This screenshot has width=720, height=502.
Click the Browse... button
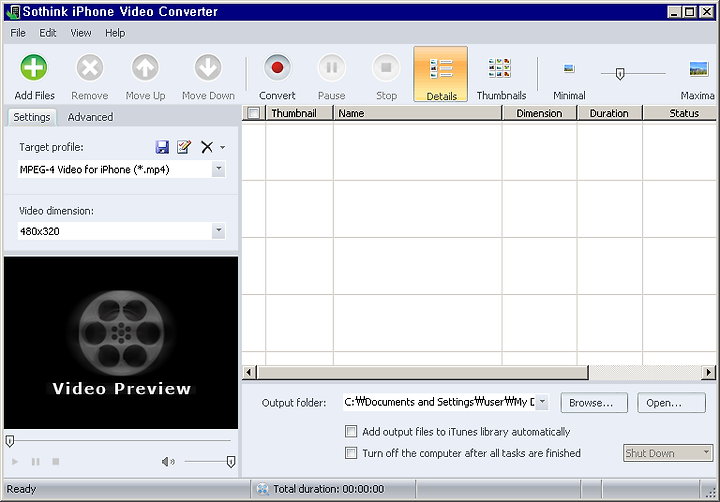pos(594,403)
